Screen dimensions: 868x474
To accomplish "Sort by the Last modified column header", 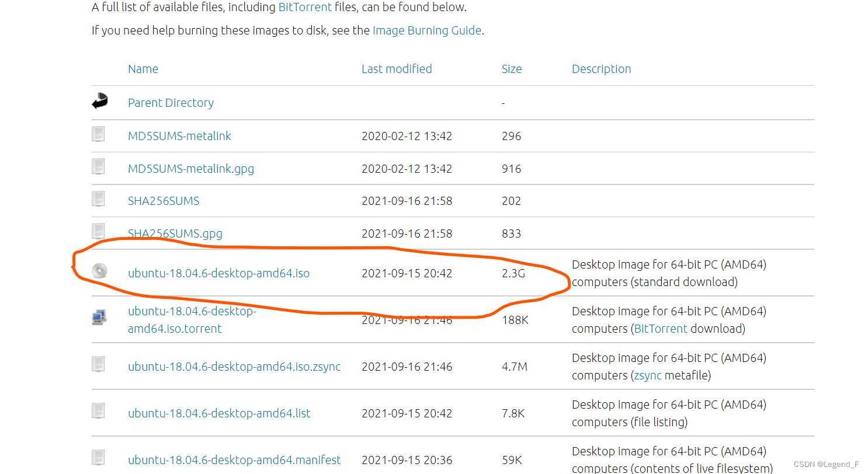I will click(397, 69).
